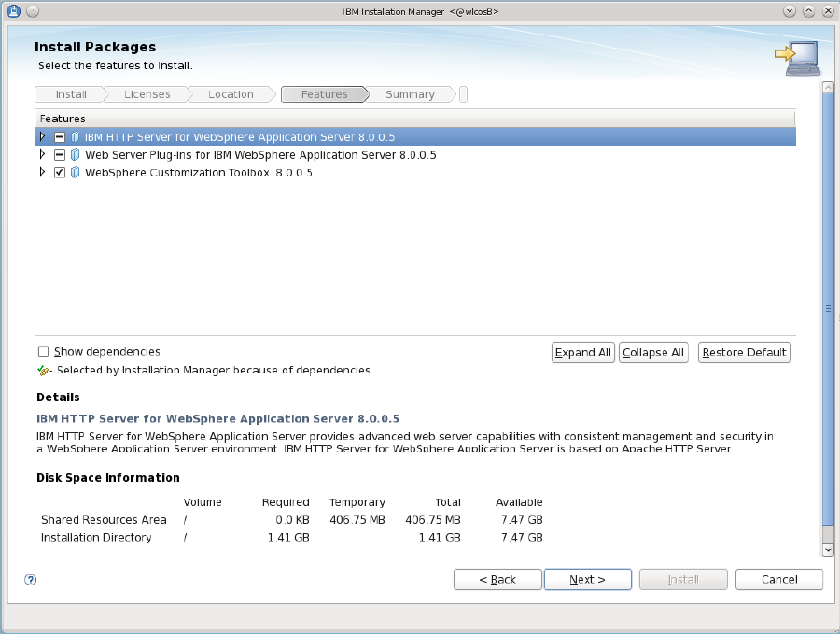This screenshot has width=840, height=634.
Task: Go to the Install wizard step
Action: click(71, 94)
